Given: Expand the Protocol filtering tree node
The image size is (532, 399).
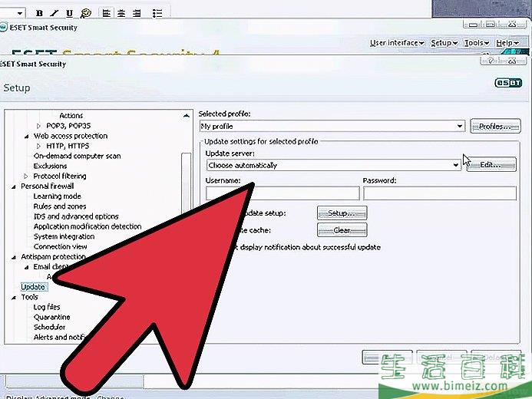Looking at the screenshot, I should pos(26,176).
